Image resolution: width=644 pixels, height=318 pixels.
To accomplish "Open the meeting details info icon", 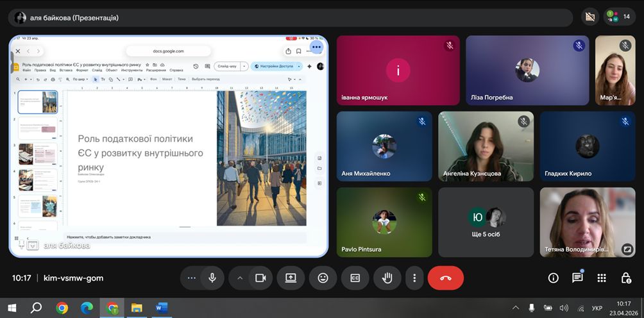I will 553,278.
